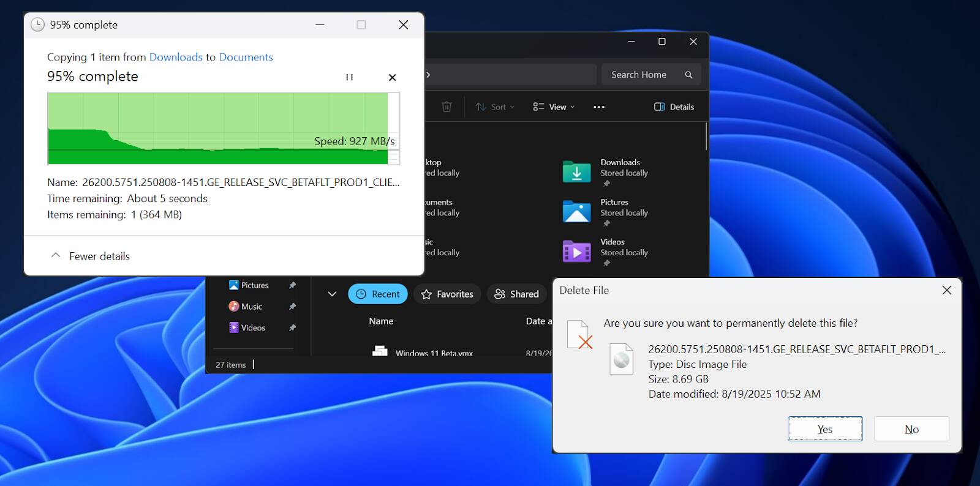Viewport: 980px width, 486px height.
Task: Open the Downloads folder icon
Action: [576, 173]
